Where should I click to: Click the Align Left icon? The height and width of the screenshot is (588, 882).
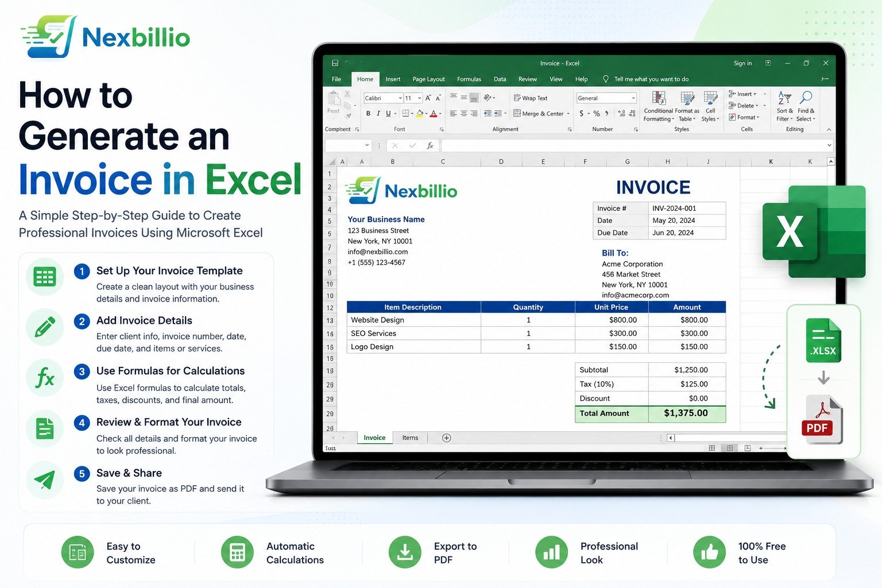(454, 114)
